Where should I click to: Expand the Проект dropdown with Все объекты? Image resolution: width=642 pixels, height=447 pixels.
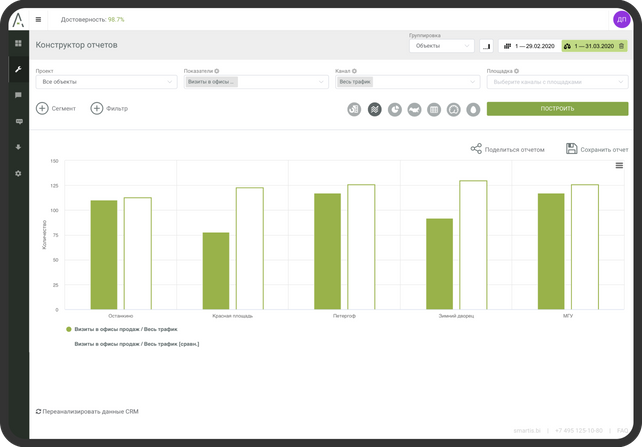105,82
